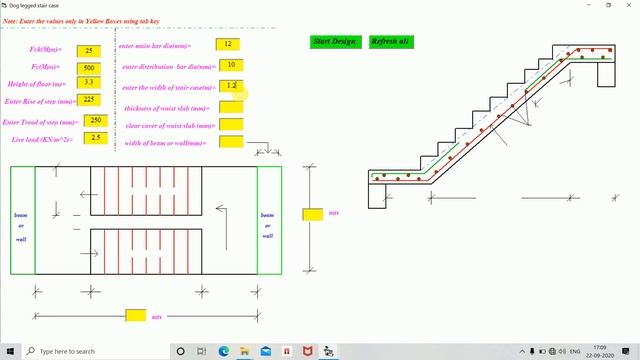Launch Microsoft Edge from taskbar
Screen dimensions: 640x360
click(x=223, y=351)
